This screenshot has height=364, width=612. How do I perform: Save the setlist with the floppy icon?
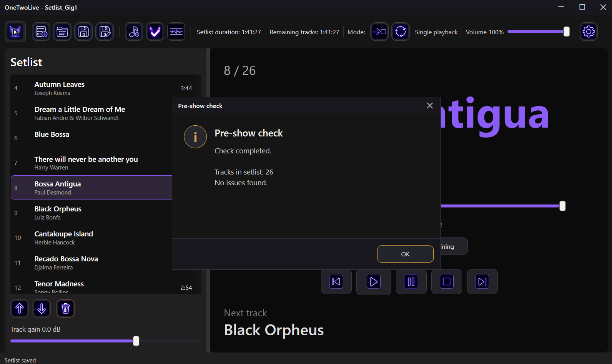tap(83, 32)
